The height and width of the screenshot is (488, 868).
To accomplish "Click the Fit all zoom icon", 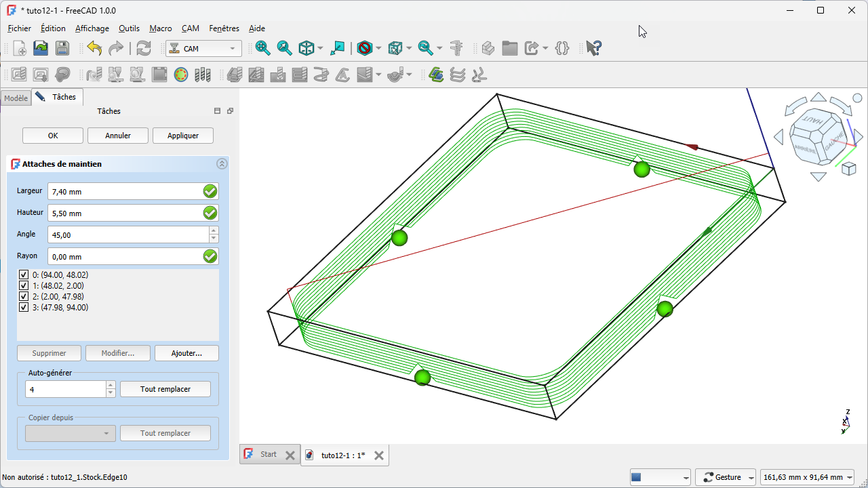I will (x=262, y=48).
